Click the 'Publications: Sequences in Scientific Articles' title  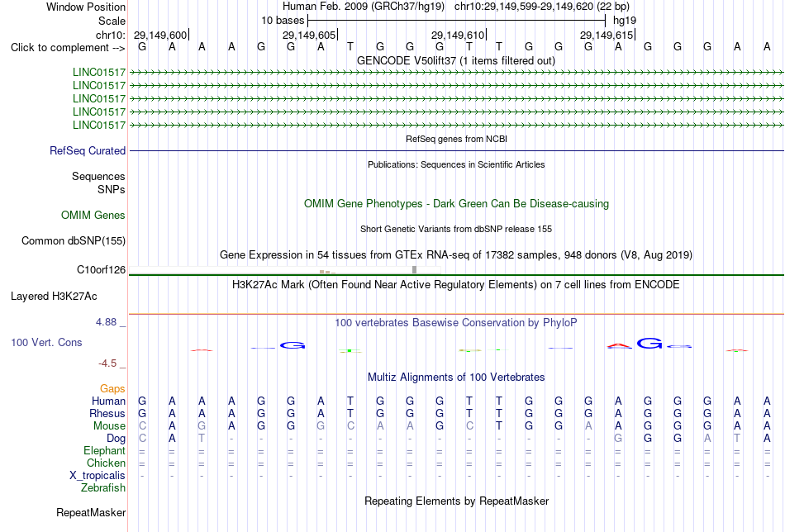tap(456, 164)
